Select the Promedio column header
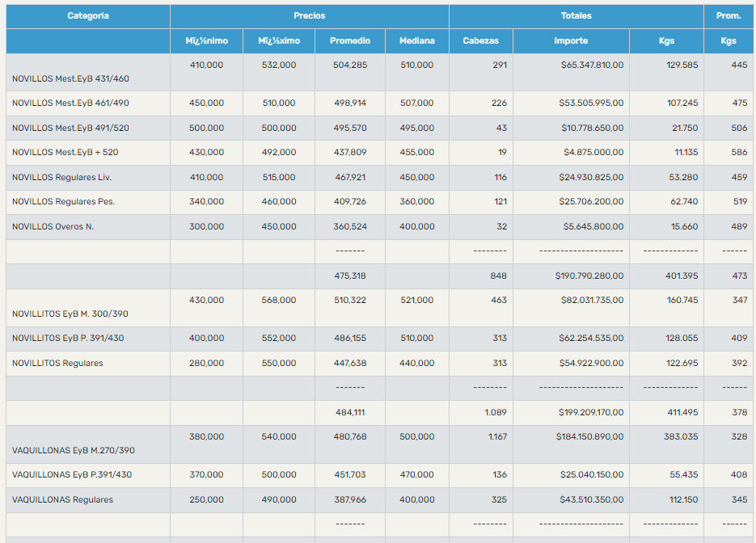The height and width of the screenshot is (543, 756). coord(349,41)
